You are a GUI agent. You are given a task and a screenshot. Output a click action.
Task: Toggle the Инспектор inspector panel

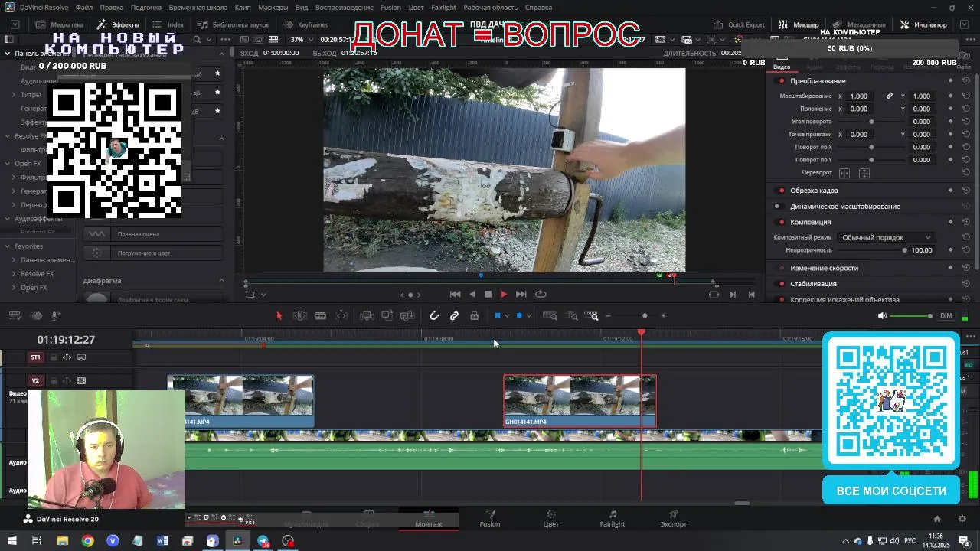(x=923, y=24)
